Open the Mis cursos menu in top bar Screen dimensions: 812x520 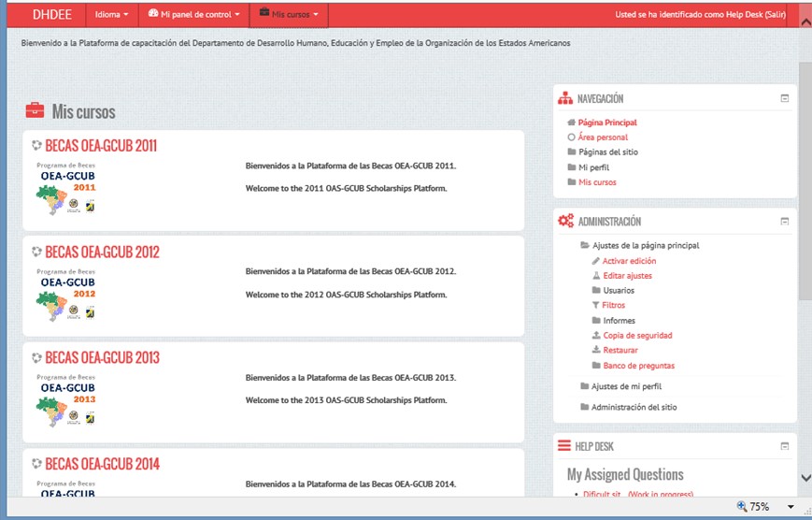[x=289, y=15]
